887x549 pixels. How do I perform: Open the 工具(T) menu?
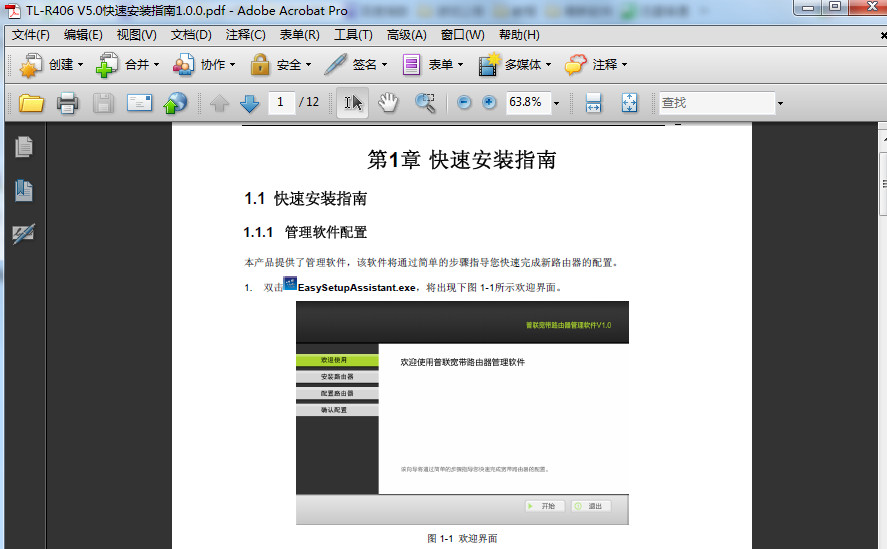coord(353,35)
